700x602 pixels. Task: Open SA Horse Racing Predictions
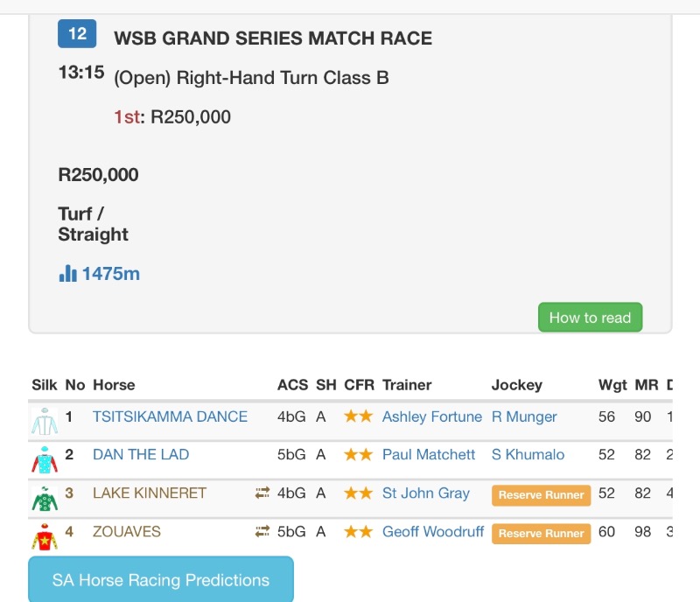click(x=161, y=580)
